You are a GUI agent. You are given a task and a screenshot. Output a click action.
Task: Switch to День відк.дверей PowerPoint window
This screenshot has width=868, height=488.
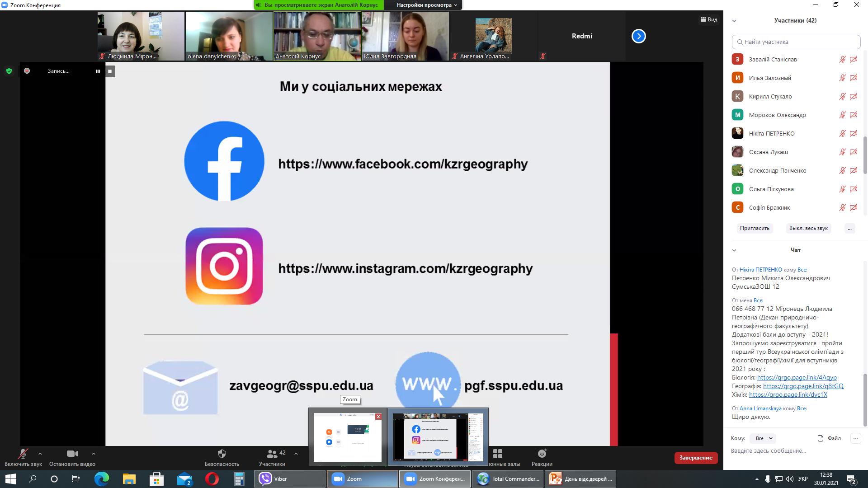581,479
